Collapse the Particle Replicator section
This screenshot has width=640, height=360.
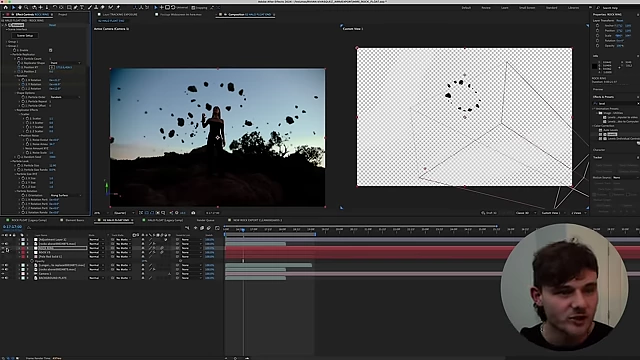coord(11,54)
